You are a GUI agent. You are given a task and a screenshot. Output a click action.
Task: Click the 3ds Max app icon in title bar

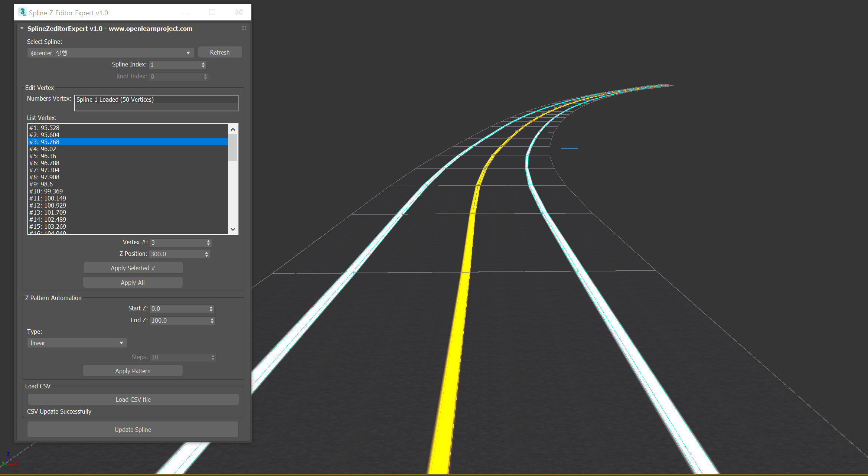click(x=22, y=12)
